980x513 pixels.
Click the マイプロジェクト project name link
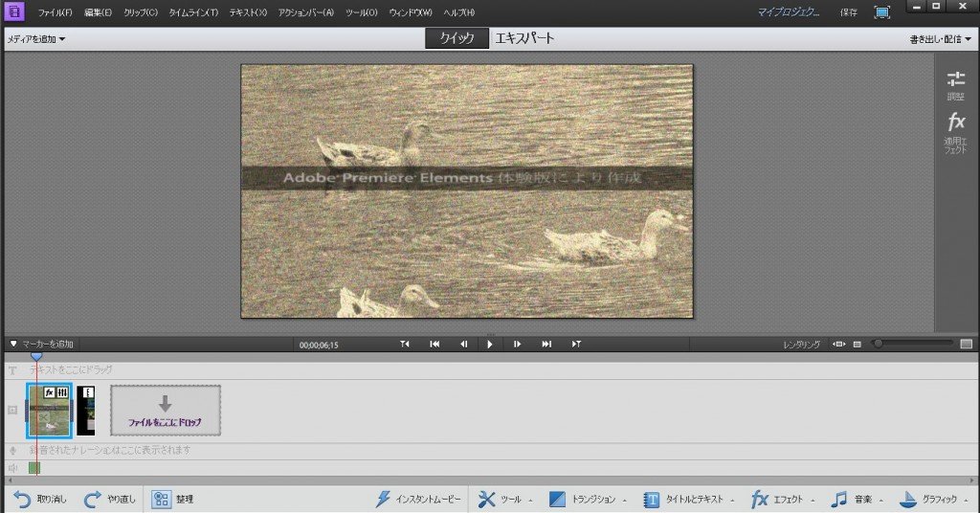pyautogui.click(x=789, y=11)
